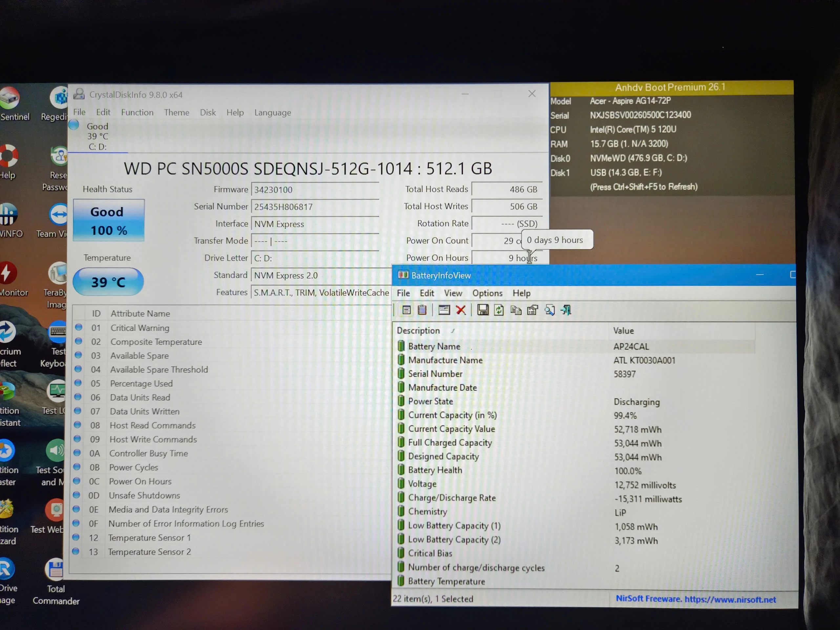Launch the Test Sound and Mic shortcut

pyautogui.click(x=51, y=463)
